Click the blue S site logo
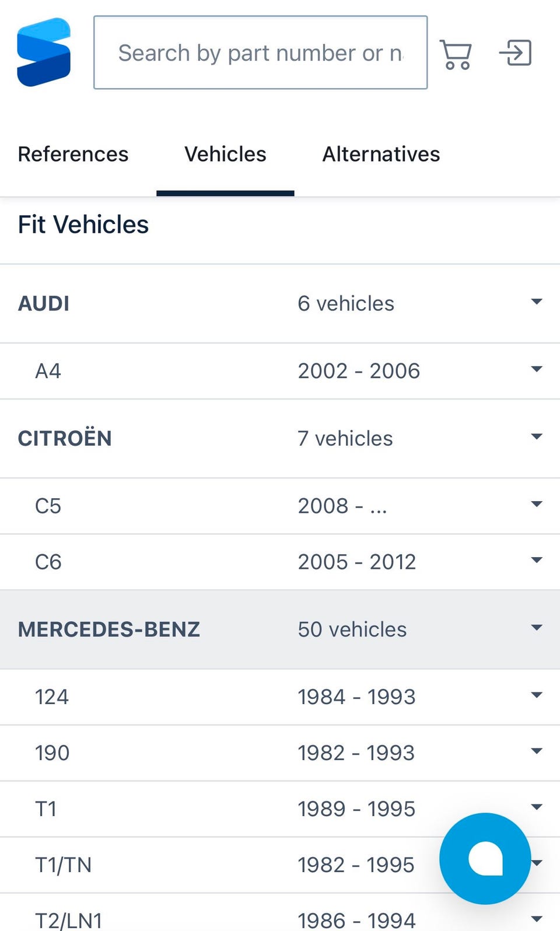 click(x=44, y=52)
